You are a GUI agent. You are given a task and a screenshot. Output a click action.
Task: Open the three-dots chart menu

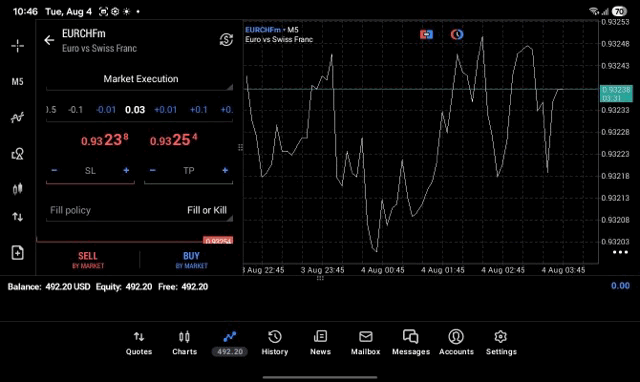(x=620, y=252)
